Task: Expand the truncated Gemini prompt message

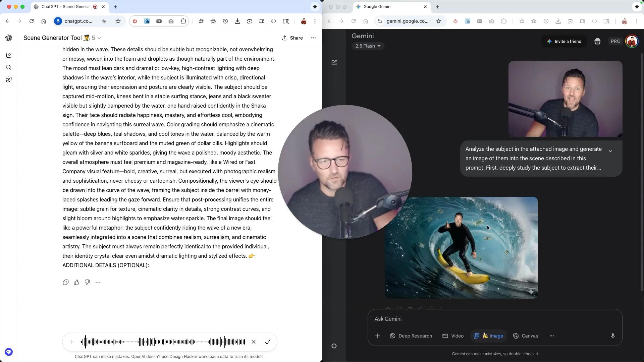Action: pos(610,151)
